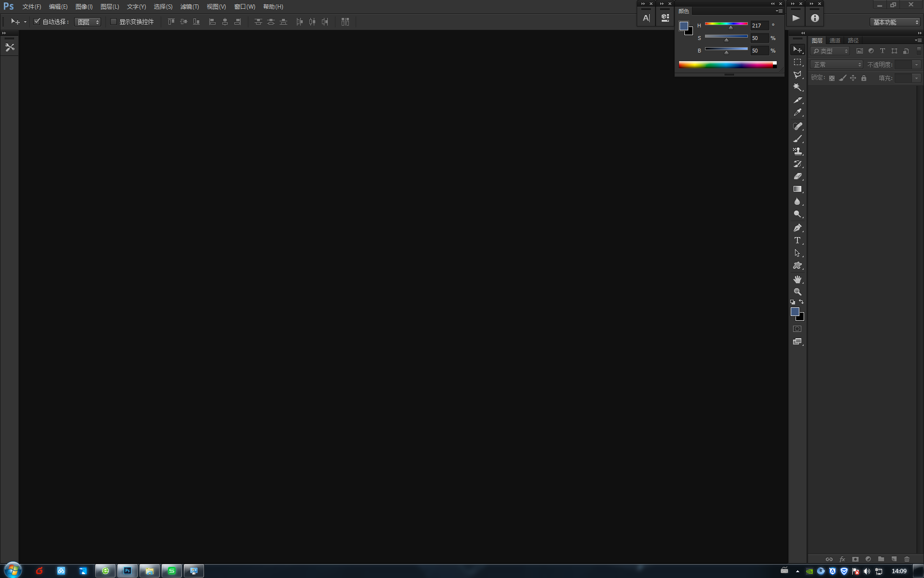Open the 类型 layer filter dropdown
Viewport: 924px width, 578px height.
coord(830,51)
